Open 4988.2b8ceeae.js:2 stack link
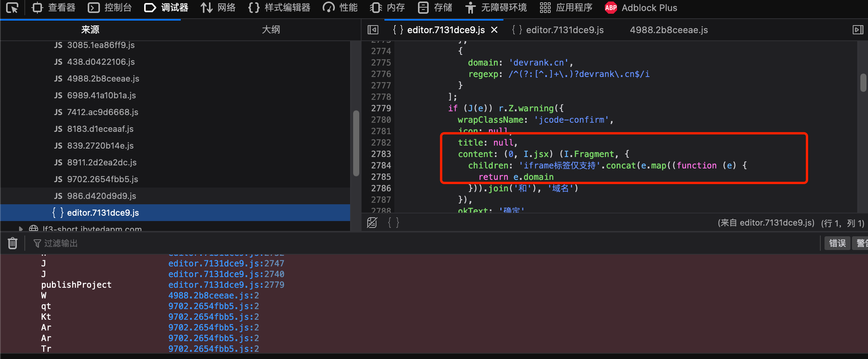Screen dimensions: 868x359 214,295
